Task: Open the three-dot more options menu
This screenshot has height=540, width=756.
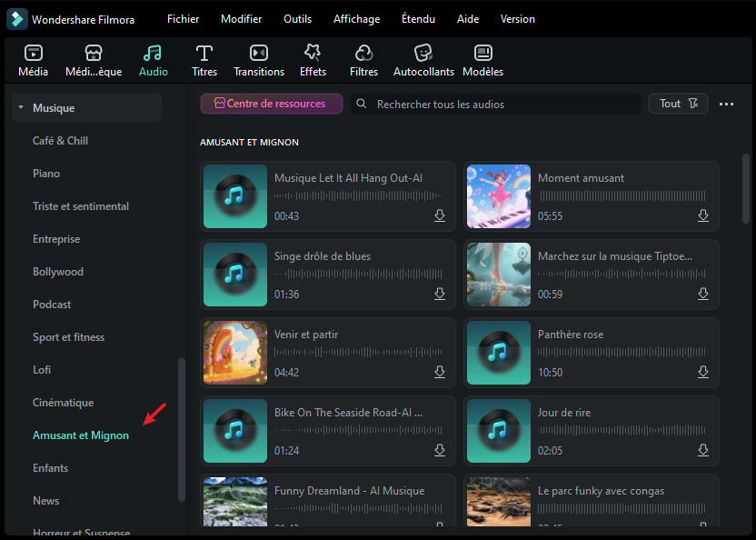Action: (x=726, y=105)
